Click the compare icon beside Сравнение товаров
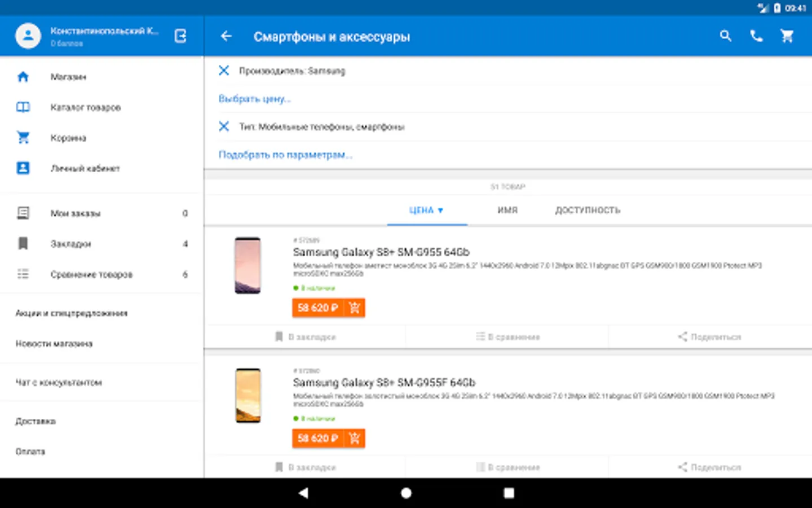This screenshot has height=508, width=812. (23, 274)
